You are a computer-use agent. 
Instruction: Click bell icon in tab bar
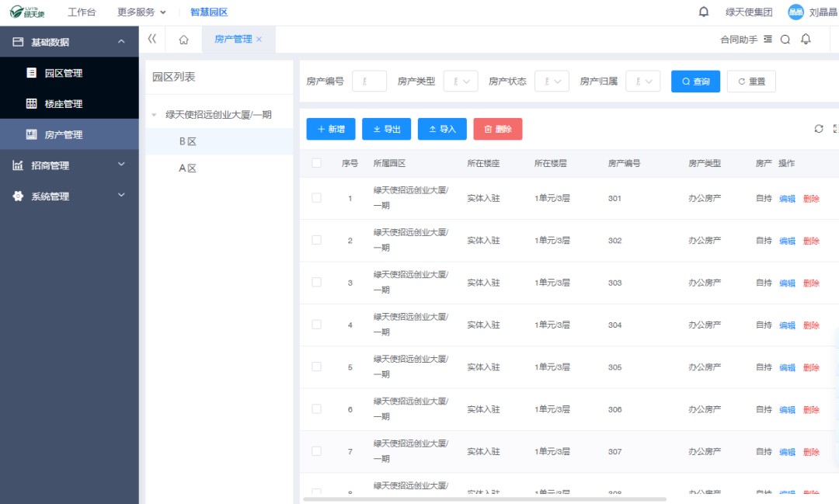coord(806,40)
